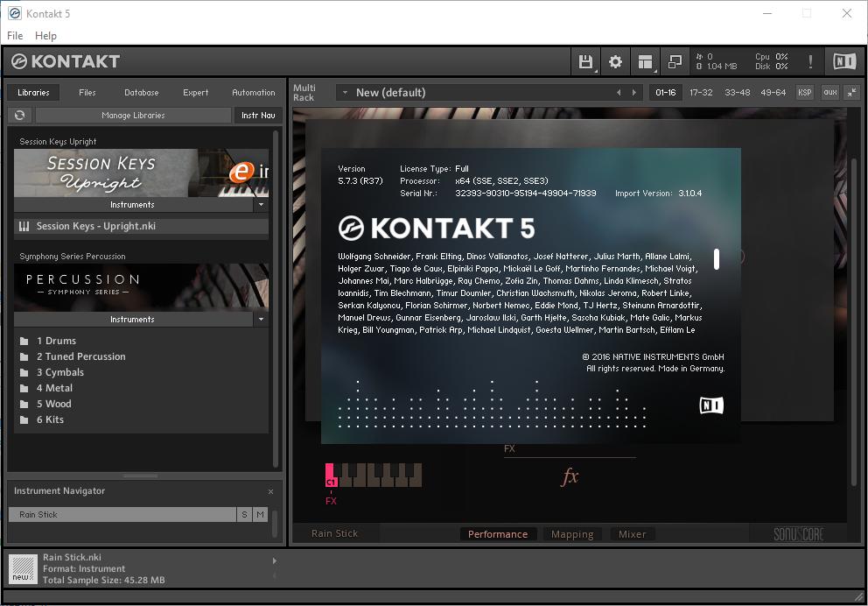This screenshot has height=606, width=868.
Task: Click Symphony Series Percussion Instruments button
Action: tap(132, 320)
